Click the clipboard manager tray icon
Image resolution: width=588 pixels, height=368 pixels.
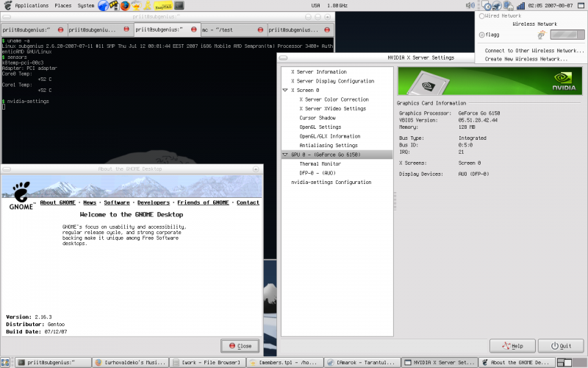(508, 6)
